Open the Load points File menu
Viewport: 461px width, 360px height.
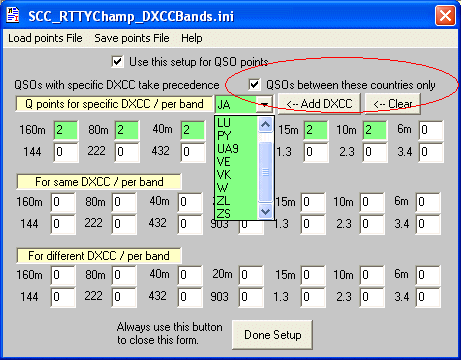click(x=45, y=38)
